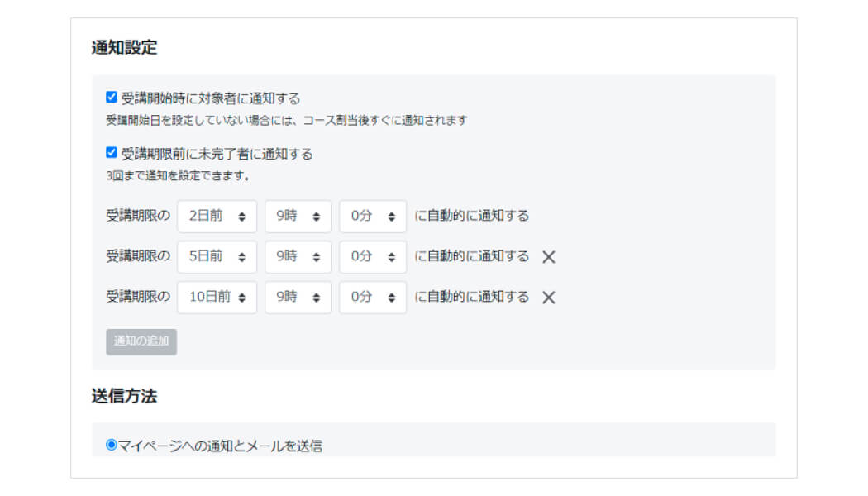Open the minute dropdown in 10日前 row
Viewport: 868px width, 496px height.
coord(373,298)
